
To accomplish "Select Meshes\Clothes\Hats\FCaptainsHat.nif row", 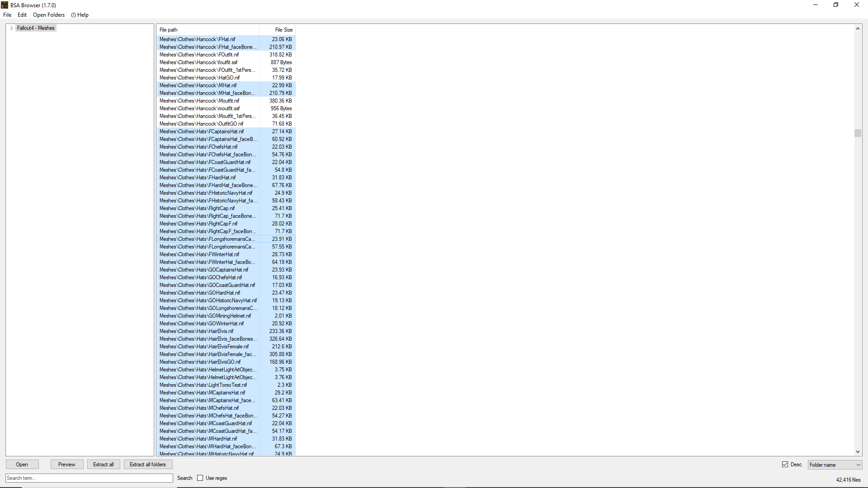I will click(x=226, y=131).
